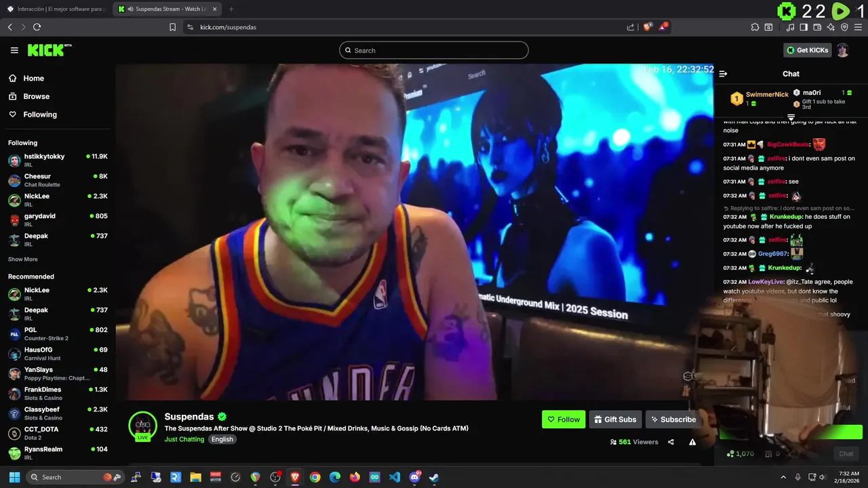Expand the gift leaderboard chevron
868x488 pixels.
(791, 117)
